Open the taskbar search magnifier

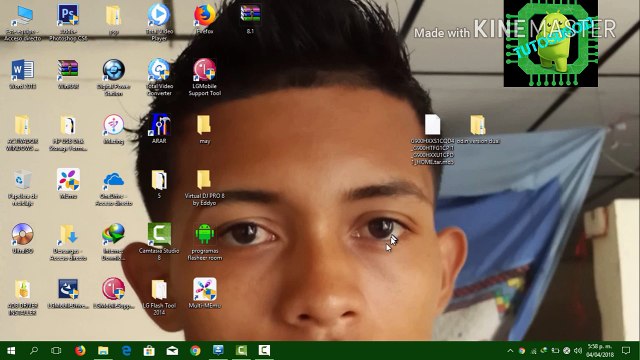click(x=34, y=351)
